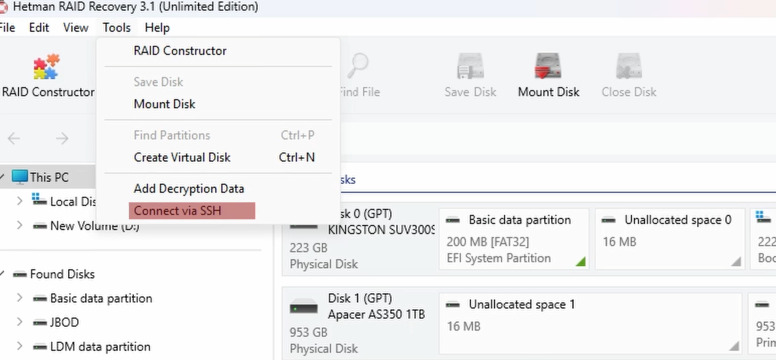Close the open Tools menu
This screenshot has width=776, height=360.
tap(117, 28)
